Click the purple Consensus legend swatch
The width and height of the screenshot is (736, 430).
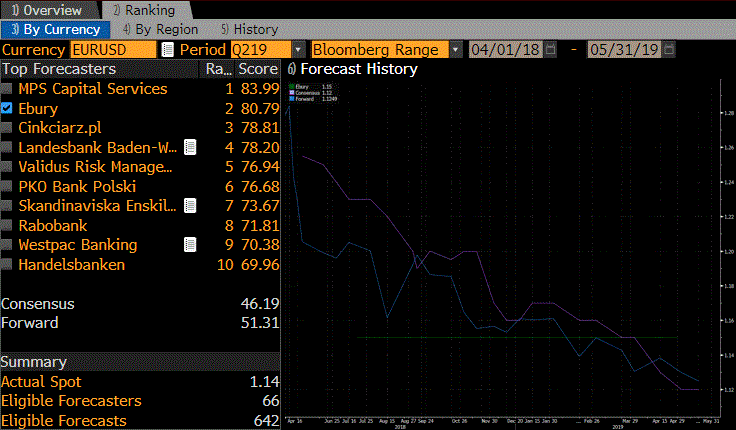pos(291,93)
